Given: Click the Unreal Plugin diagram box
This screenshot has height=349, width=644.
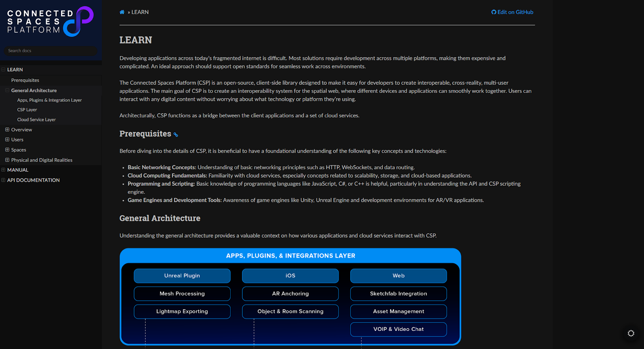Looking at the screenshot, I should (x=182, y=276).
